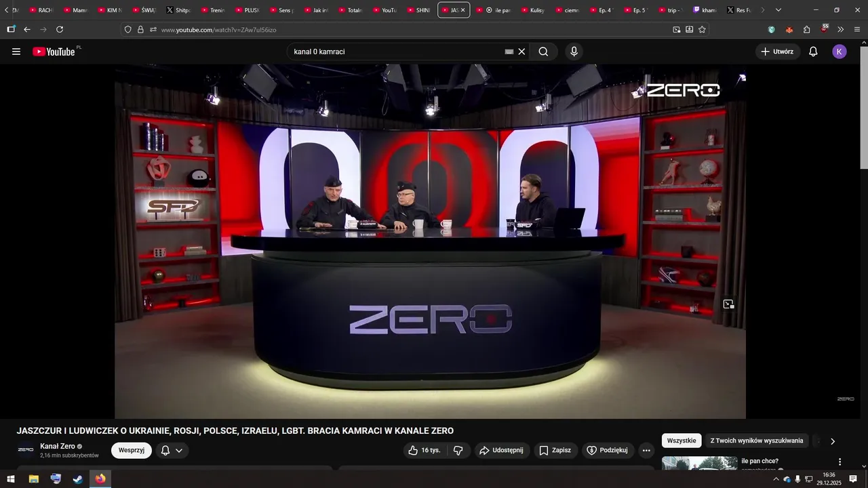Click the 'ile pan chce?' video title
The height and width of the screenshot is (488, 868).
pos(759,461)
